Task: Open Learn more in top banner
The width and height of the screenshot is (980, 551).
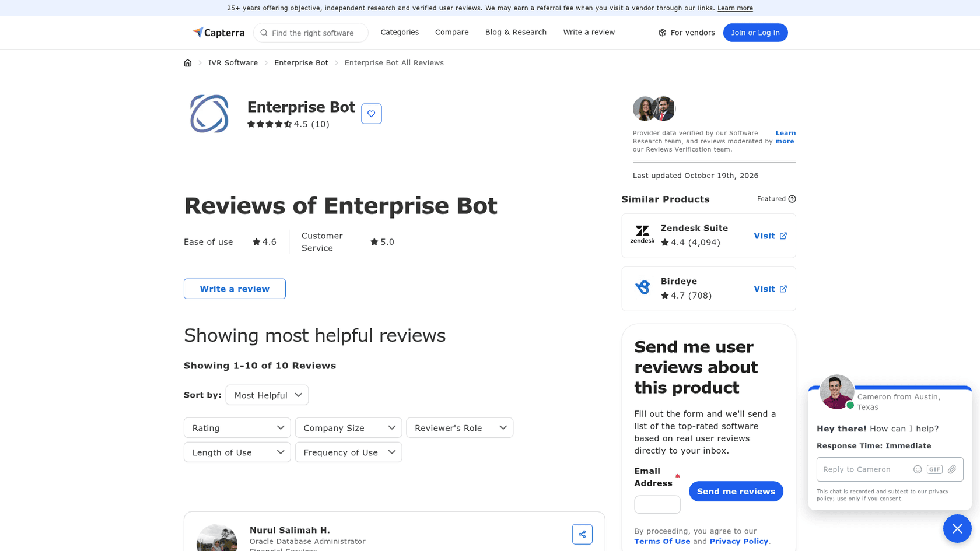Action: [x=735, y=8]
